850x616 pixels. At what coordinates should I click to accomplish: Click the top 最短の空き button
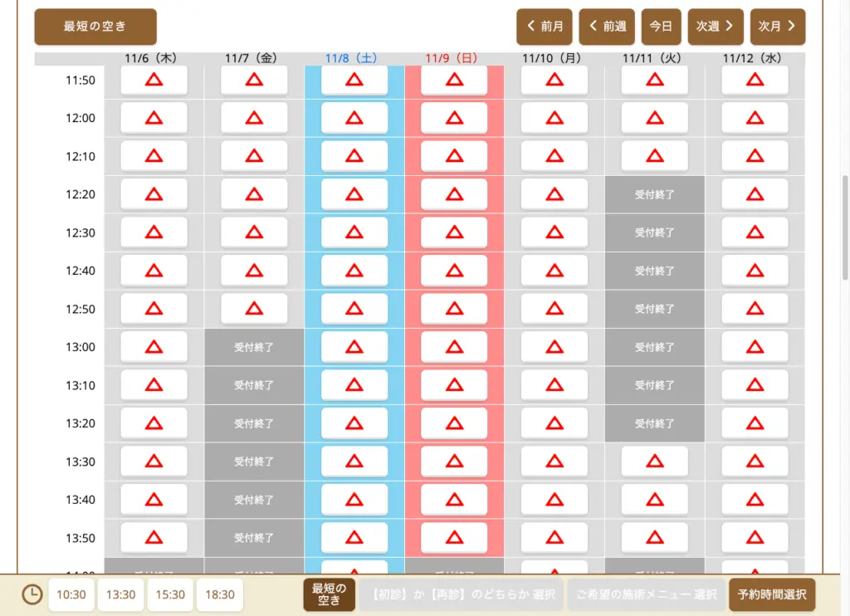[x=95, y=27]
